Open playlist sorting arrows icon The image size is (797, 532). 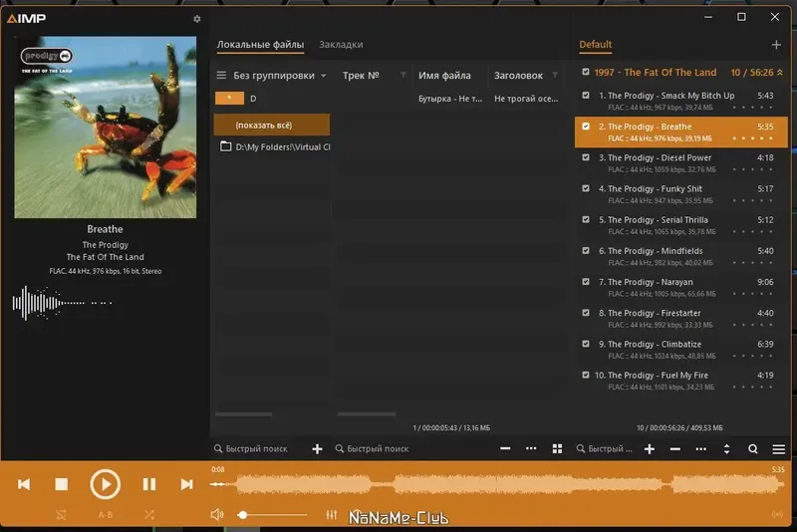click(727, 448)
